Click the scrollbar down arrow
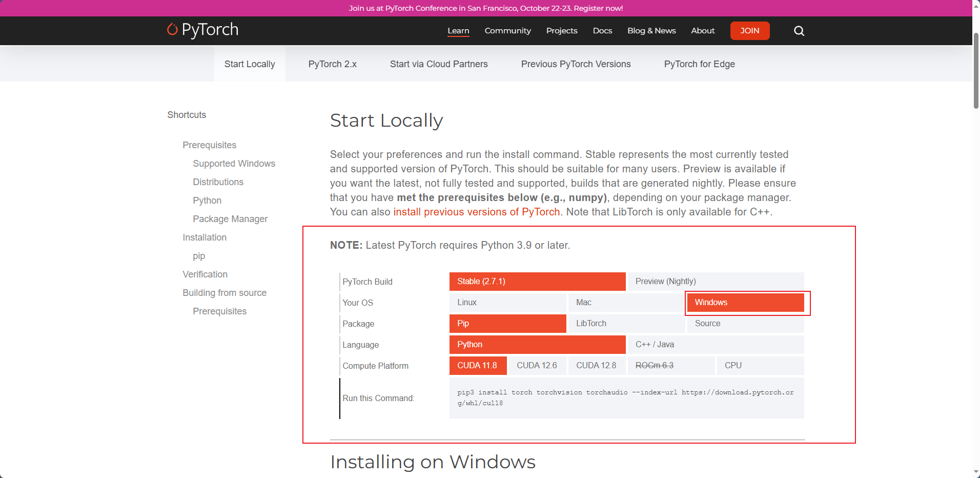The image size is (980, 478). click(976, 473)
